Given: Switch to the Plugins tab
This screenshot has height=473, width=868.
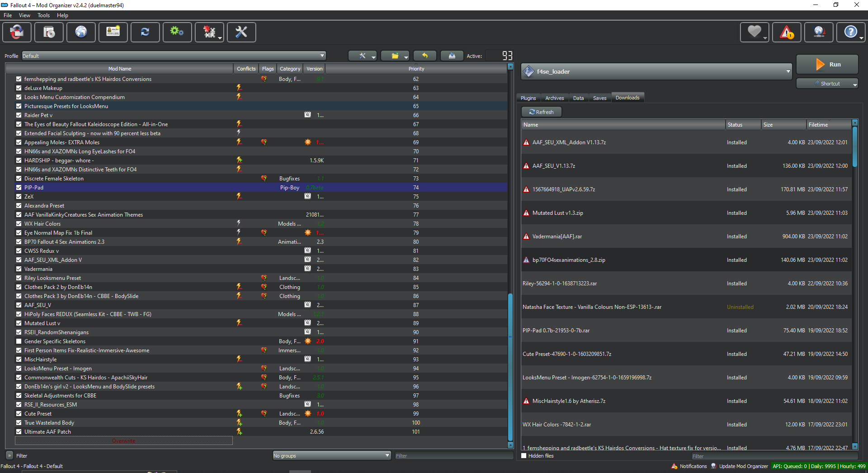Looking at the screenshot, I should tap(528, 98).
